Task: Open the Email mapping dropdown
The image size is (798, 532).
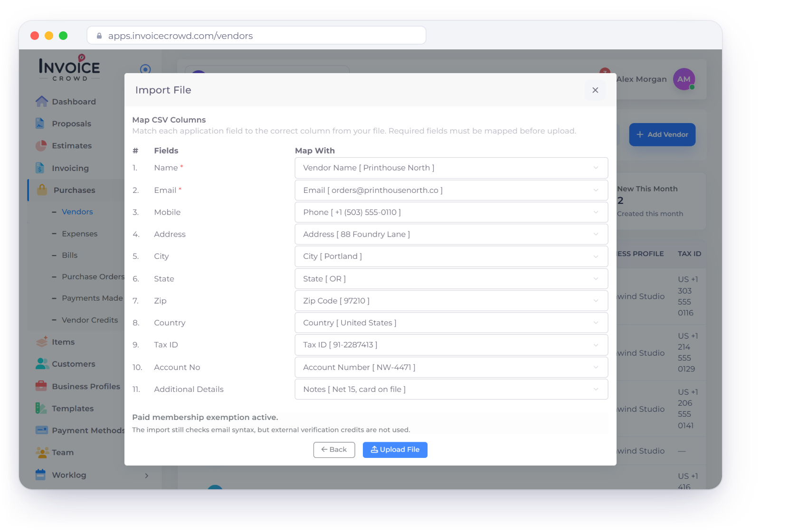Action: tap(451, 190)
